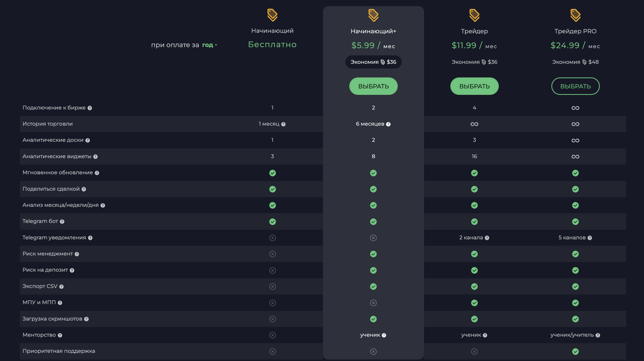Click the price tag icon above Трейдер PRO
The height and width of the screenshot is (361, 644).
575,15
